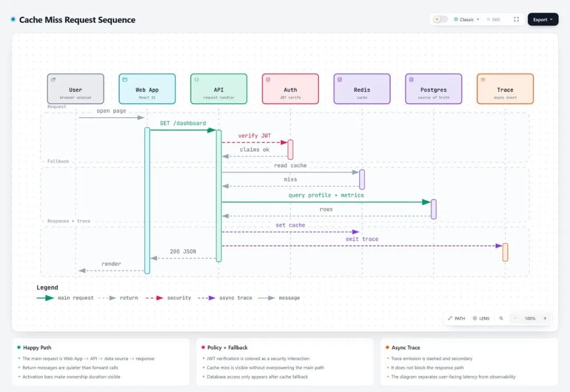570x392 pixels.
Task: Enable the LENS mode
Action: point(481,318)
